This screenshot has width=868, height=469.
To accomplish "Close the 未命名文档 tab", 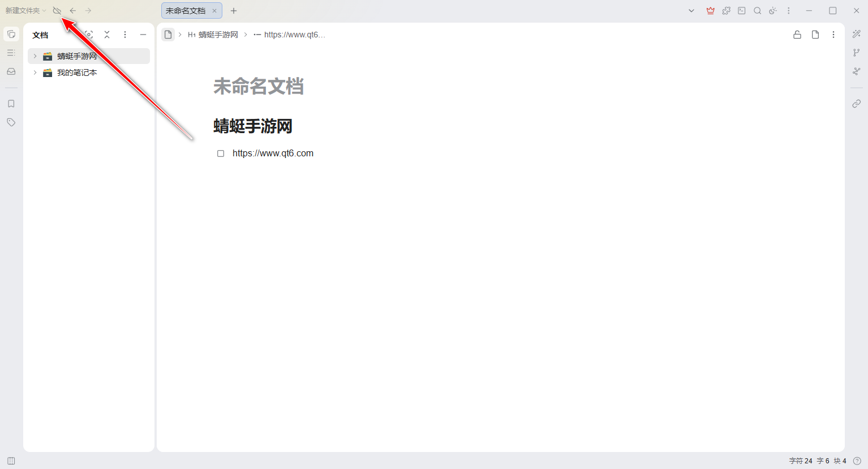I will tap(214, 11).
